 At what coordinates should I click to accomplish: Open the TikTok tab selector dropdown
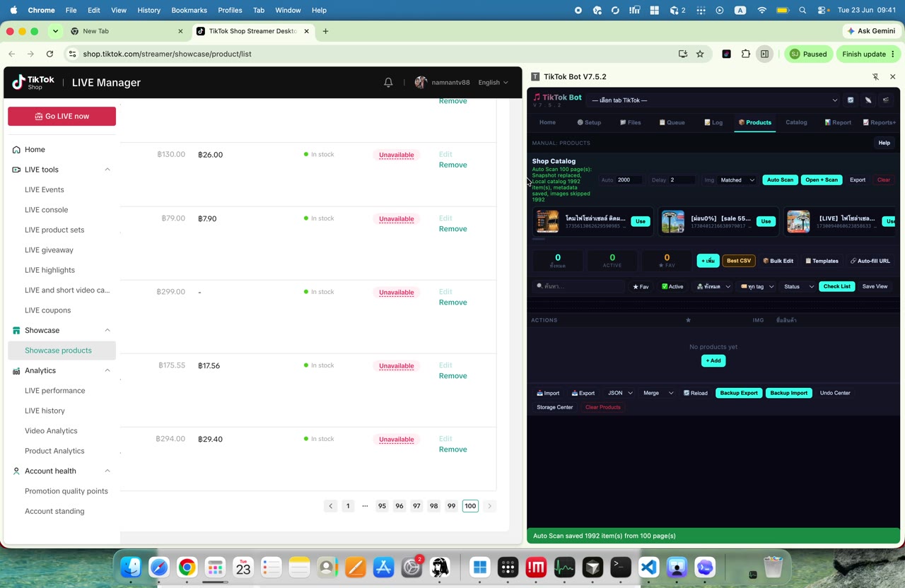[713, 100]
